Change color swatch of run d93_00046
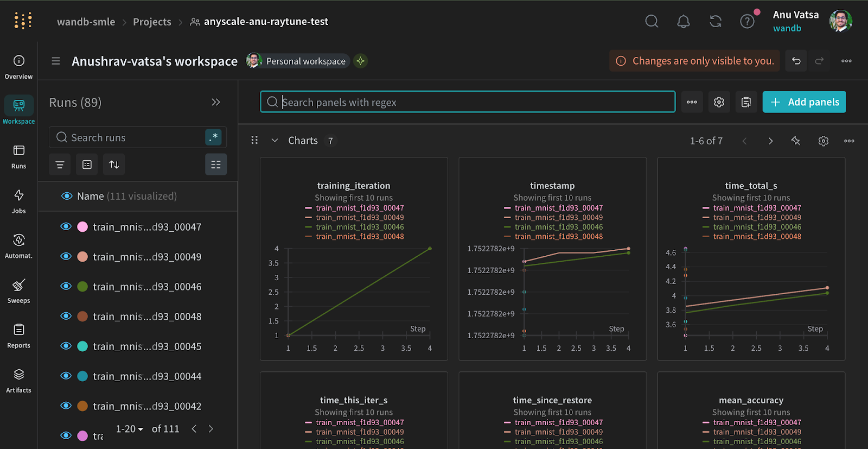This screenshot has width=868, height=449. coord(82,287)
